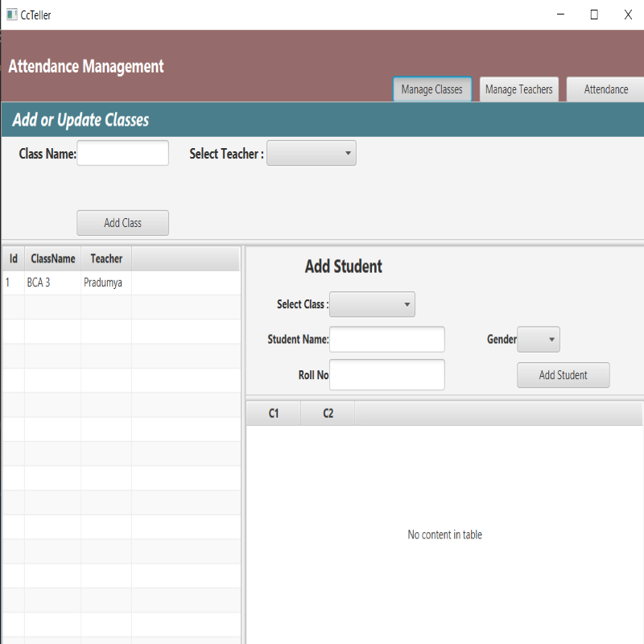Click the Id column header
The width and height of the screenshot is (644, 644).
tap(14, 258)
